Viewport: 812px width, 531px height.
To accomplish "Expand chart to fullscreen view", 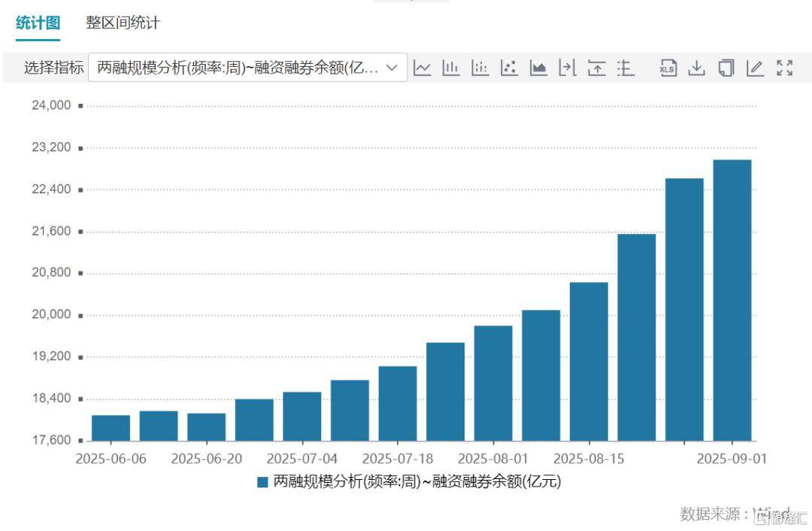I will (x=784, y=68).
